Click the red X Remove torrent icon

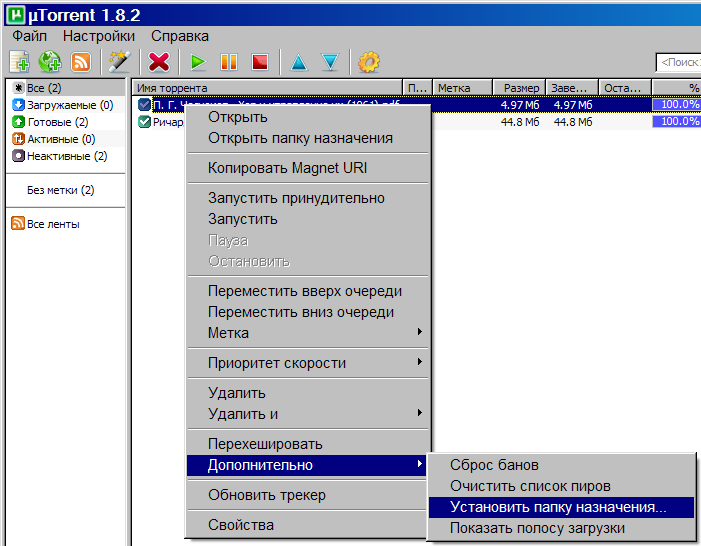click(x=158, y=62)
